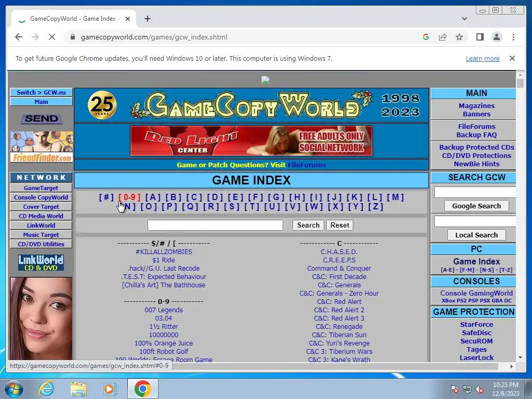Dismiss the Chrome update notice
Viewport: 532px width, 399px height.
512,58
